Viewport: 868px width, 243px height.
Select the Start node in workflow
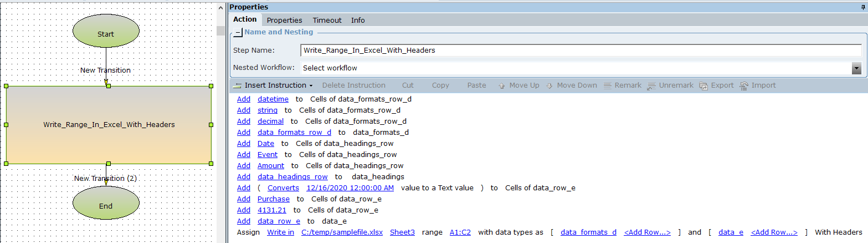click(x=105, y=34)
